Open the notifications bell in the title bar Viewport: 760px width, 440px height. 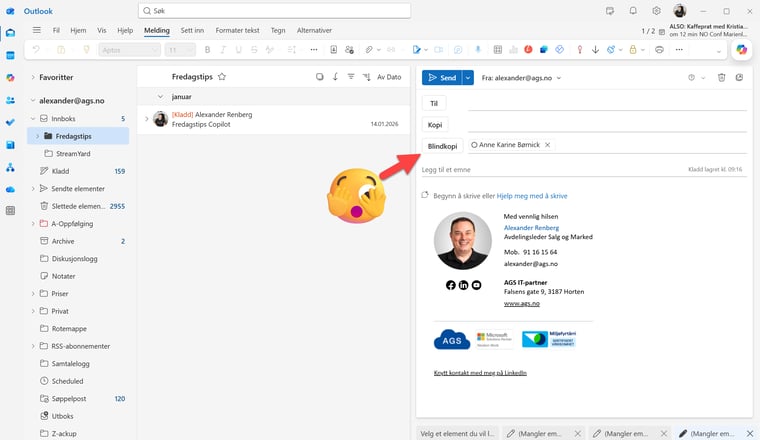click(633, 11)
